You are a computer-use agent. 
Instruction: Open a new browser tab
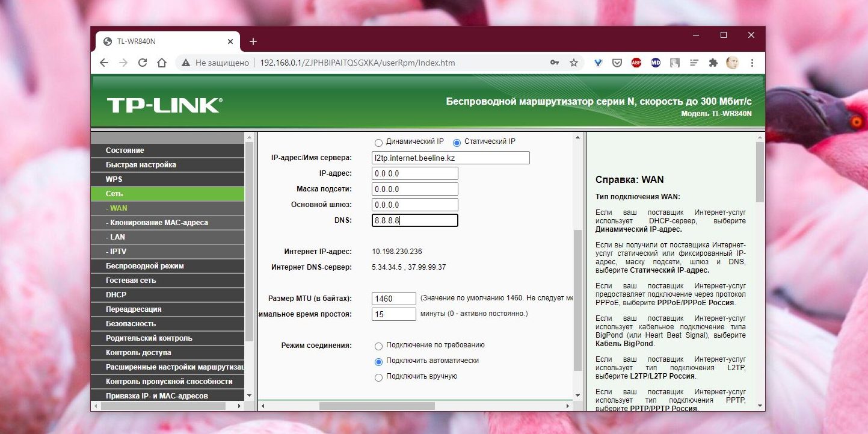coord(253,42)
